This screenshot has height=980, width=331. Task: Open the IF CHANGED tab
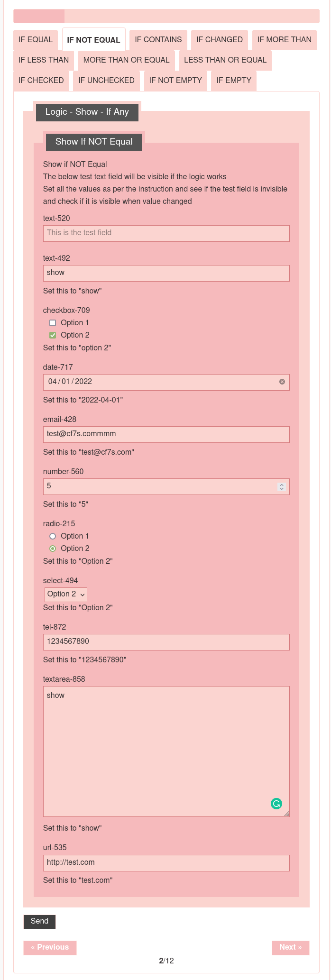point(220,40)
